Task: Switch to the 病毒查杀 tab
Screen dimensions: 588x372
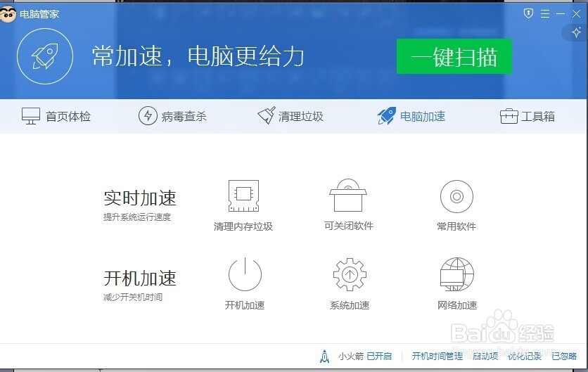Action: coord(172,116)
